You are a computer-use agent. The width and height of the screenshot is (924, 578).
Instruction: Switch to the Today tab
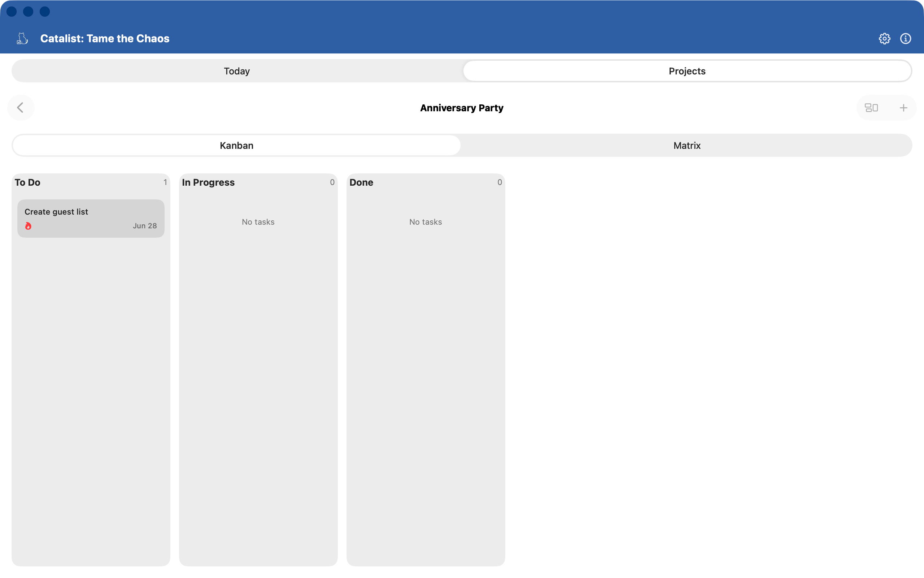237,71
